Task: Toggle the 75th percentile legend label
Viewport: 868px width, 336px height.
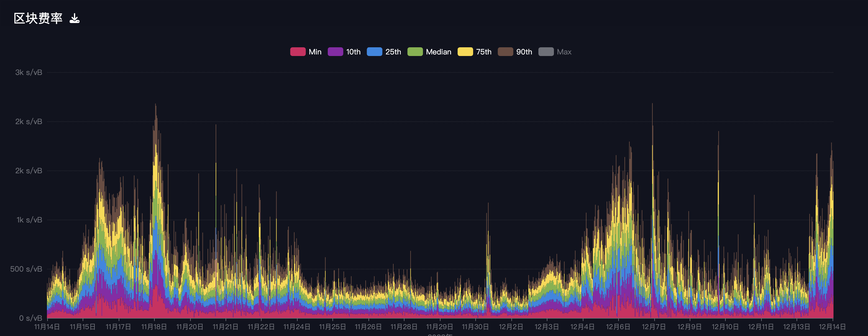Action: [483, 52]
